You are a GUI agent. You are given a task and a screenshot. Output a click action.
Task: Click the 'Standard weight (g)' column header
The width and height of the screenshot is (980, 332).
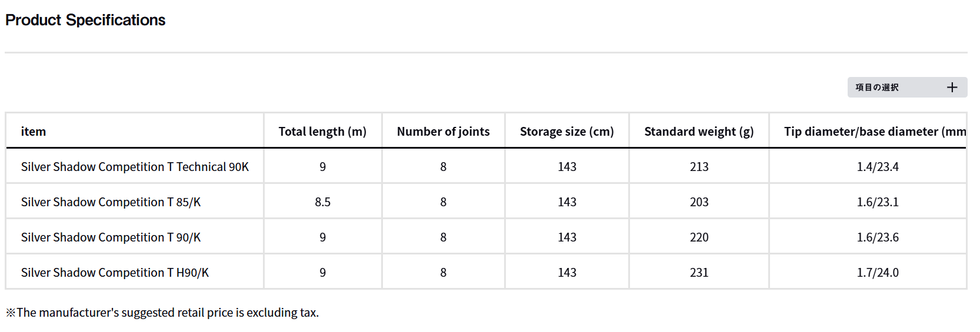(x=699, y=132)
